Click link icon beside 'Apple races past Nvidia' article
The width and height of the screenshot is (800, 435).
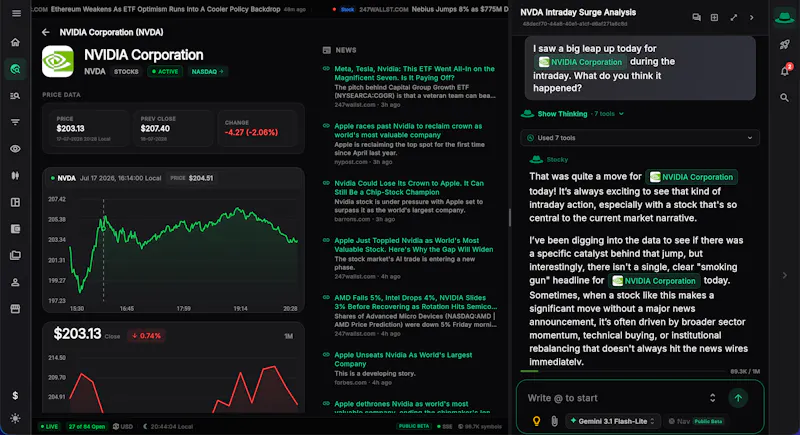click(x=326, y=125)
